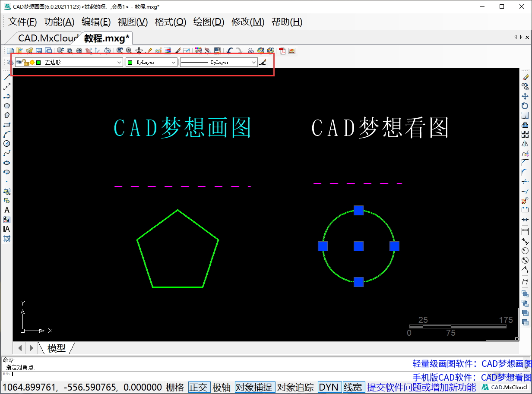The width and height of the screenshot is (532, 394).
Task: Toggle 对象捕捉 object snap
Action: pos(255,387)
